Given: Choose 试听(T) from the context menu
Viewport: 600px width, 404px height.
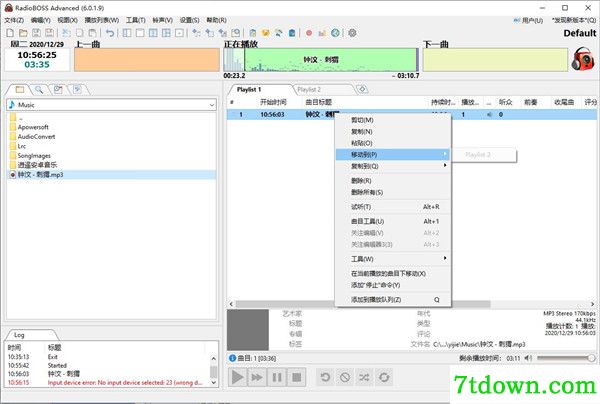Looking at the screenshot, I should click(393, 207).
